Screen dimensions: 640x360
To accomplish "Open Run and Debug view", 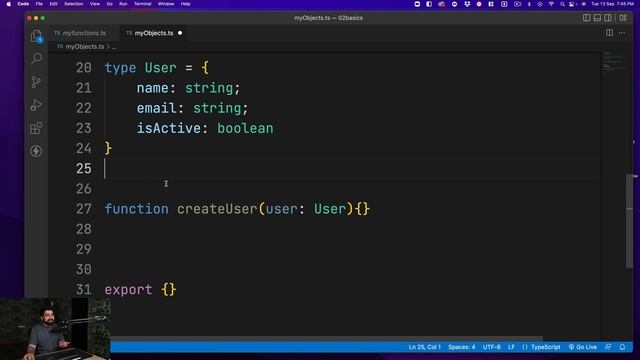I will pos(36,105).
